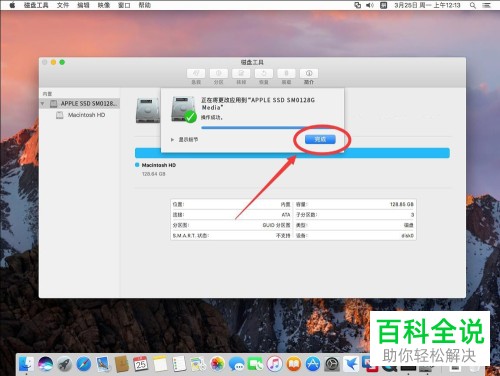Open iTunes from the dock
500x376 pixels.
(x=274, y=364)
